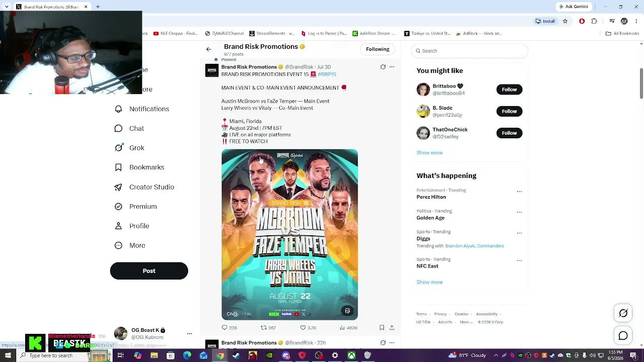Click the Grok icon on the pinned post
Screen dimensions: 644x362
coord(383,67)
